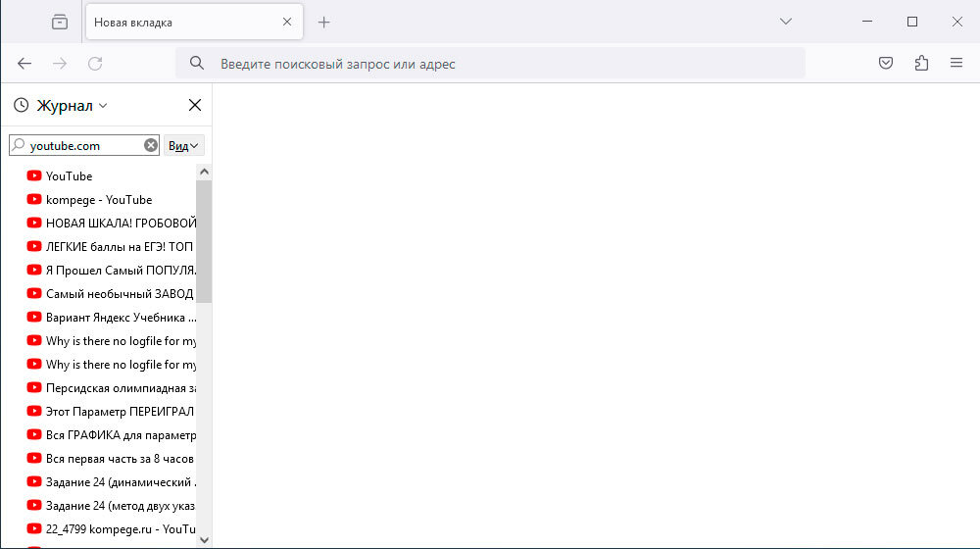
Task: Open the kompege - YouTube history entry
Action: tap(112, 199)
